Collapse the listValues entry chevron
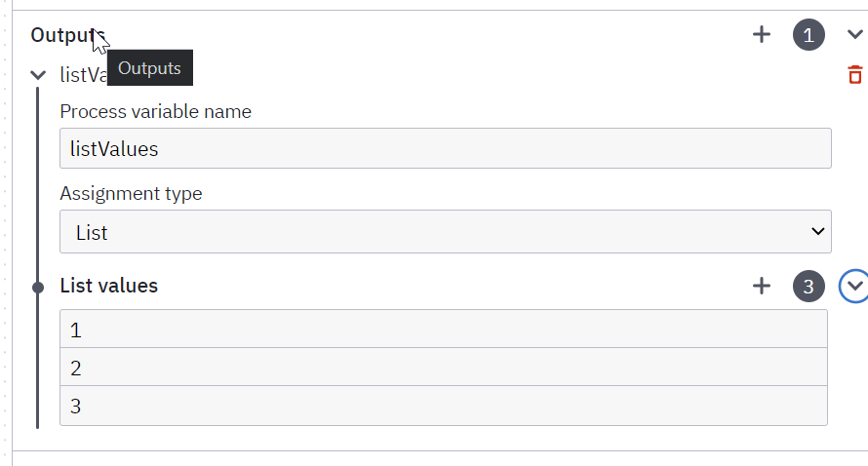 click(x=38, y=75)
